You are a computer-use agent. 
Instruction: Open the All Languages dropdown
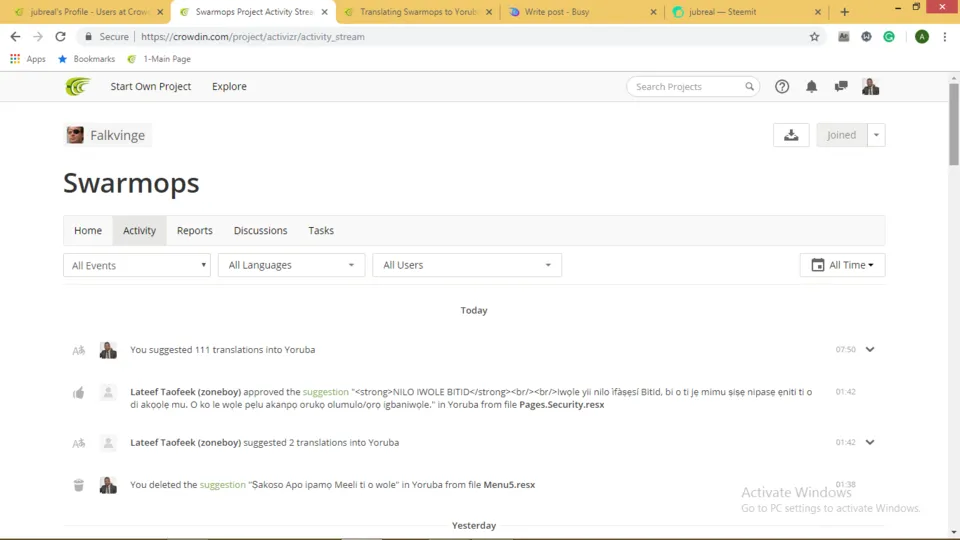pyautogui.click(x=291, y=265)
